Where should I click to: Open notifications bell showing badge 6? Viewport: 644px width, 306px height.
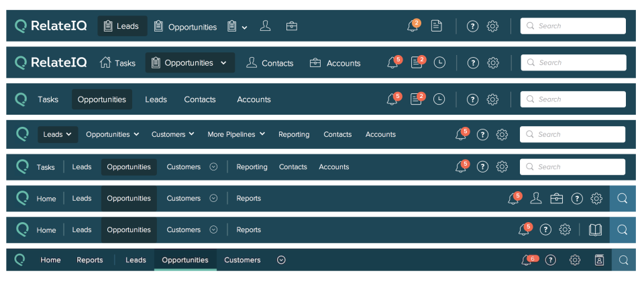[529, 260]
